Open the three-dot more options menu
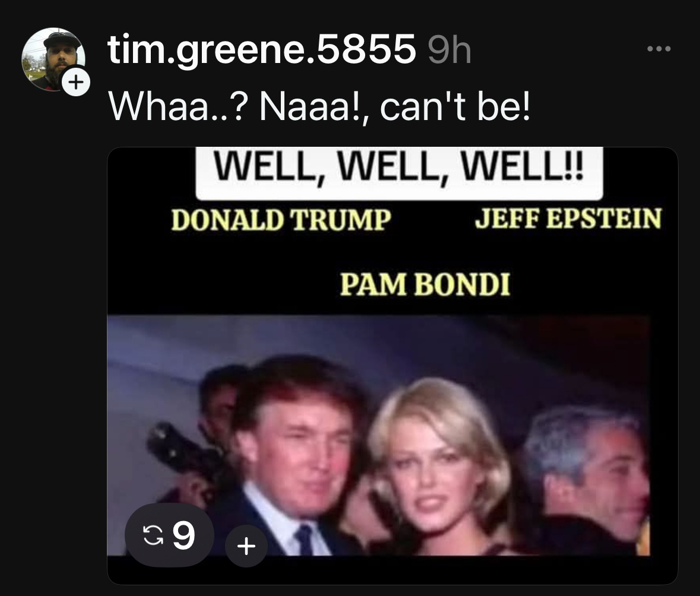 [659, 49]
